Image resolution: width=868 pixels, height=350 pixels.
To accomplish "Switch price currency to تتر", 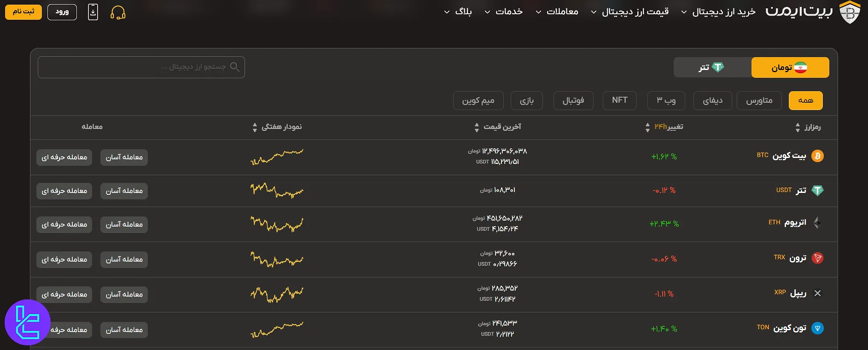I will [x=712, y=68].
